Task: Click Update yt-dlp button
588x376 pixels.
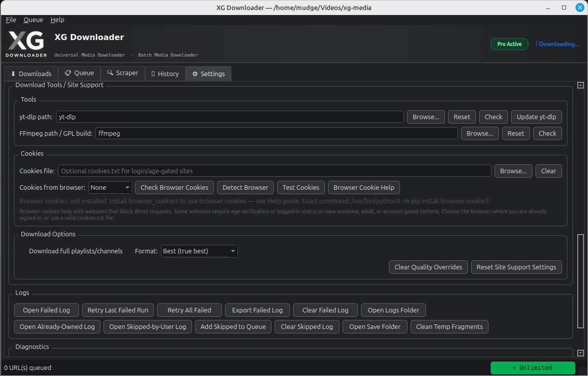Action: point(536,117)
